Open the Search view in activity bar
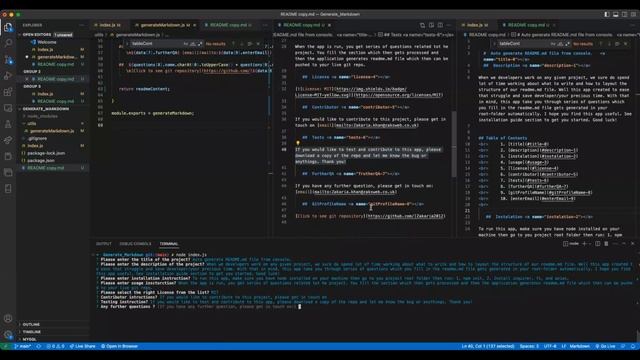The width and height of the screenshot is (640, 360). (8, 43)
